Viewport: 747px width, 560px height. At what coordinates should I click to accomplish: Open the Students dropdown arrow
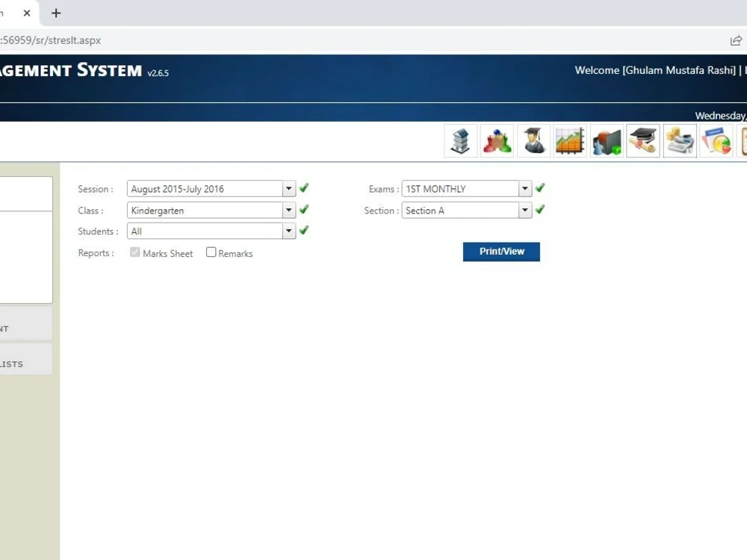288,231
